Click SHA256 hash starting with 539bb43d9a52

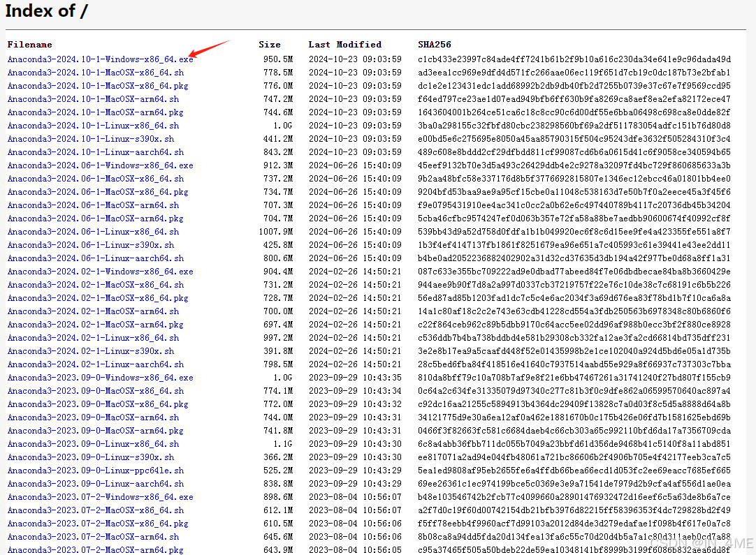(574, 232)
